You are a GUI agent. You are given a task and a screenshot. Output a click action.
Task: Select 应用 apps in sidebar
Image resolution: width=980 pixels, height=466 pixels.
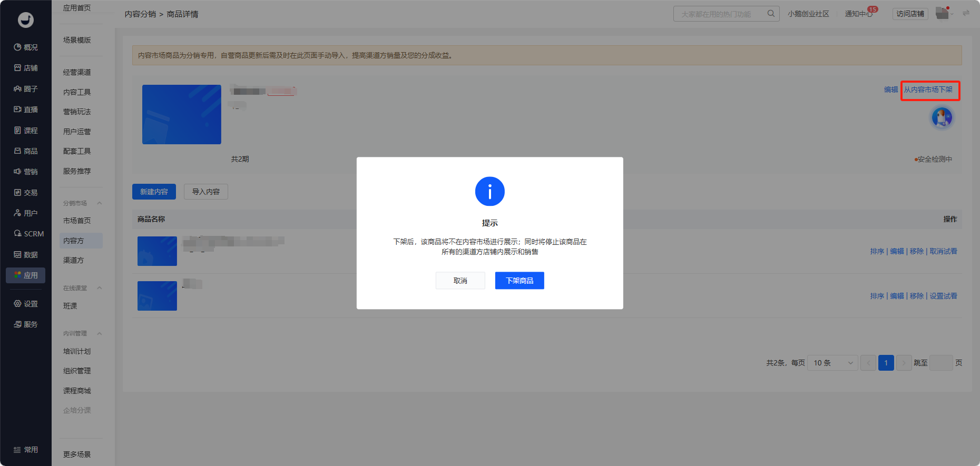[x=26, y=275]
